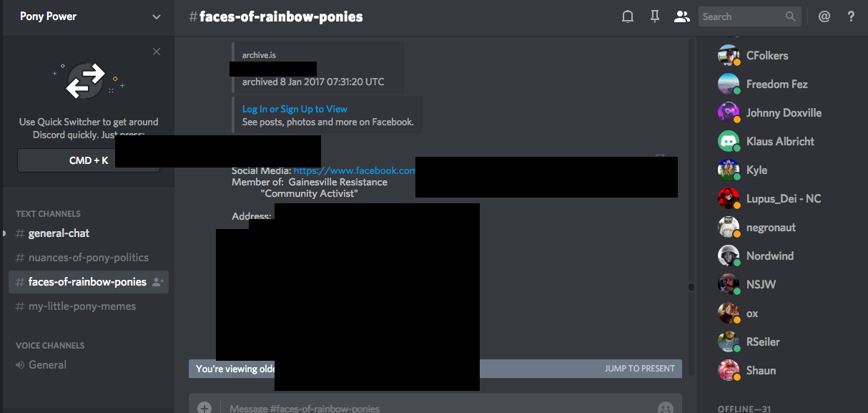Click the chat scrollbar handle
The height and width of the screenshot is (413, 868).
[691, 287]
